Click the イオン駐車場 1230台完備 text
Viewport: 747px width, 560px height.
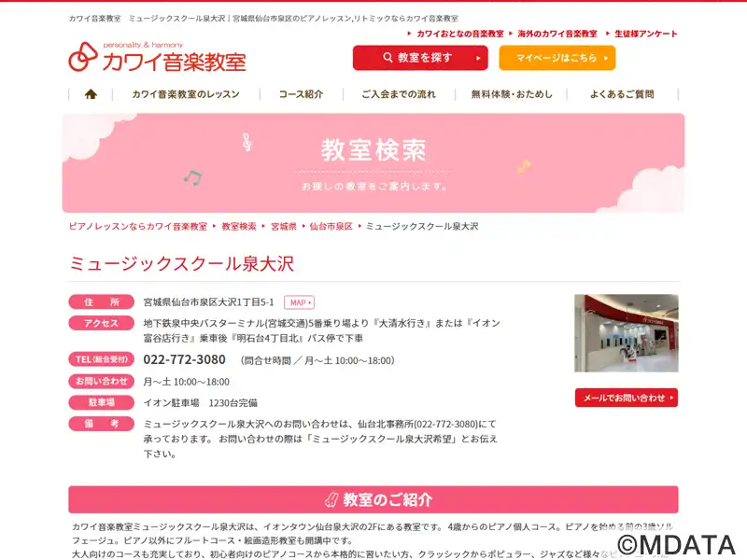tap(201, 403)
